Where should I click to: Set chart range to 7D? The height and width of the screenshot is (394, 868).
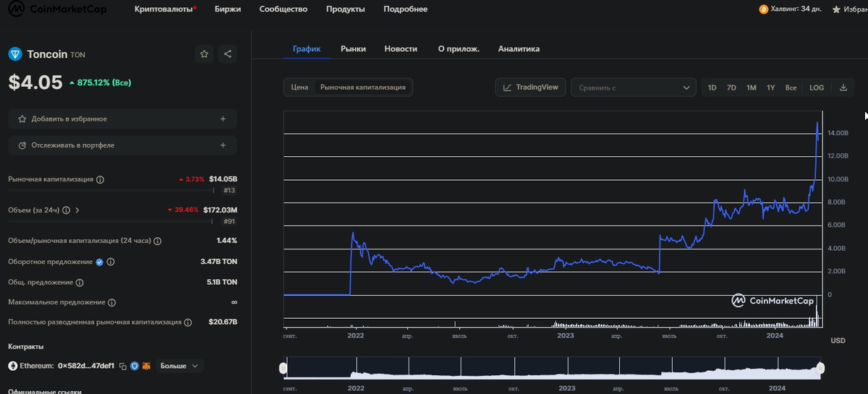click(x=731, y=87)
